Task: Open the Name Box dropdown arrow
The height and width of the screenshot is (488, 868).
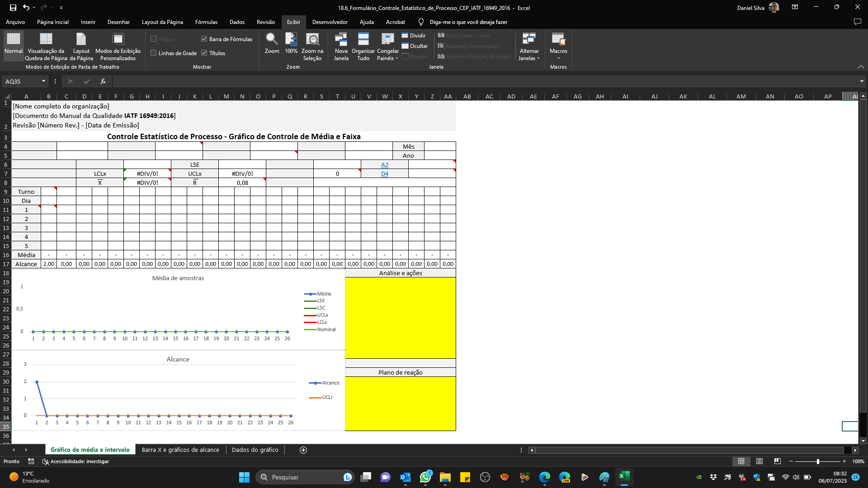Action: 44,81
